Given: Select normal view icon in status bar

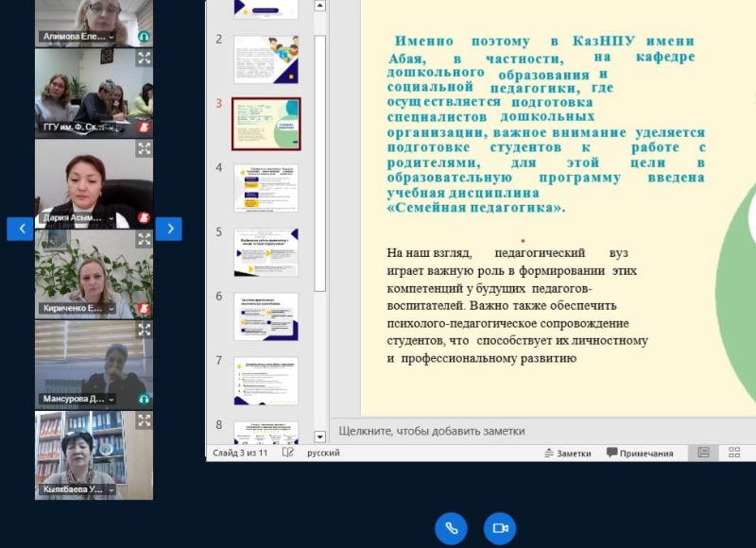Looking at the screenshot, I should pos(703,453).
